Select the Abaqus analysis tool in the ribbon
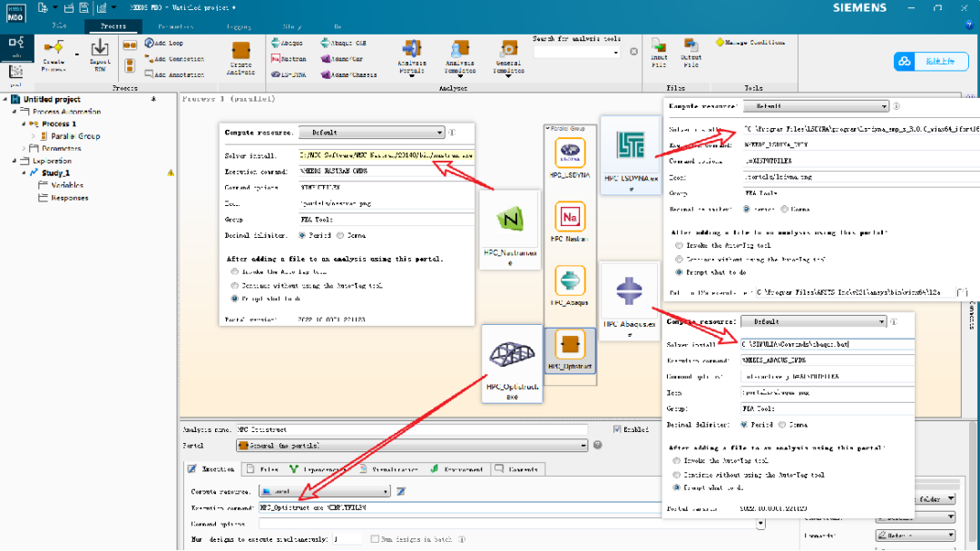Viewport: 980px width, 551px height. coord(288,44)
